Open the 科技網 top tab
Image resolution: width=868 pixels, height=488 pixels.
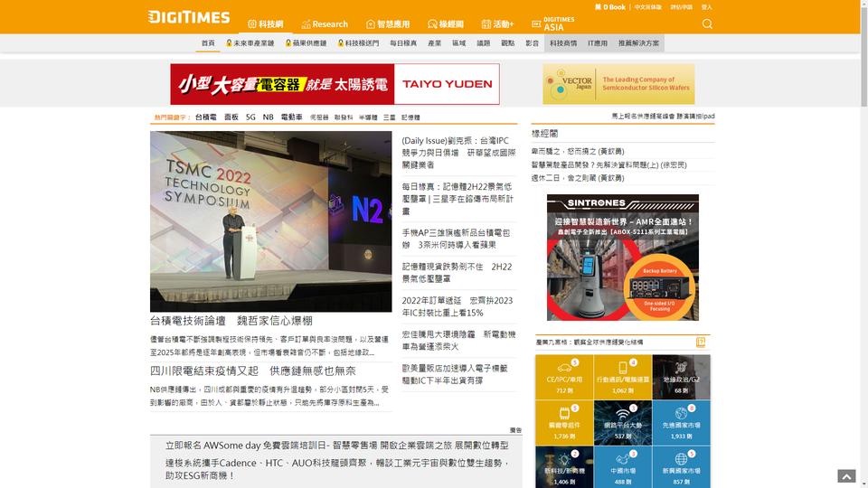[x=266, y=23]
